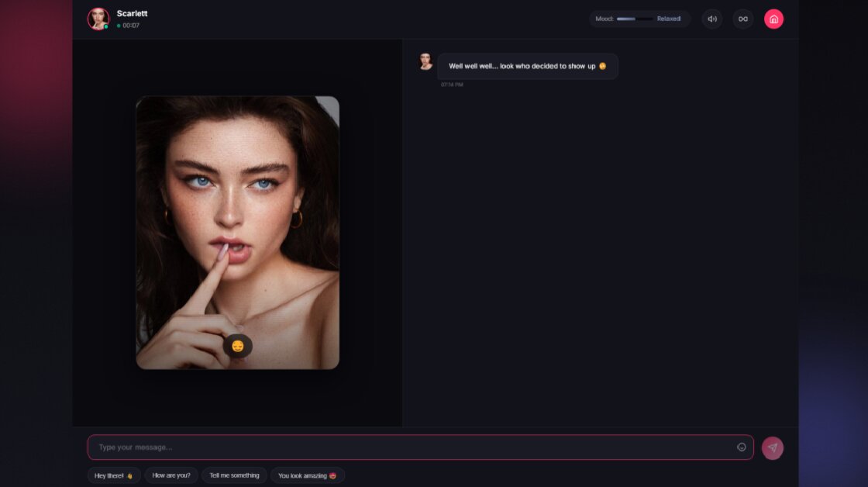The image size is (868, 487).
Task: Select the 'How are you?' quick reply
Action: pyautogui.click(x=171, y=475)
